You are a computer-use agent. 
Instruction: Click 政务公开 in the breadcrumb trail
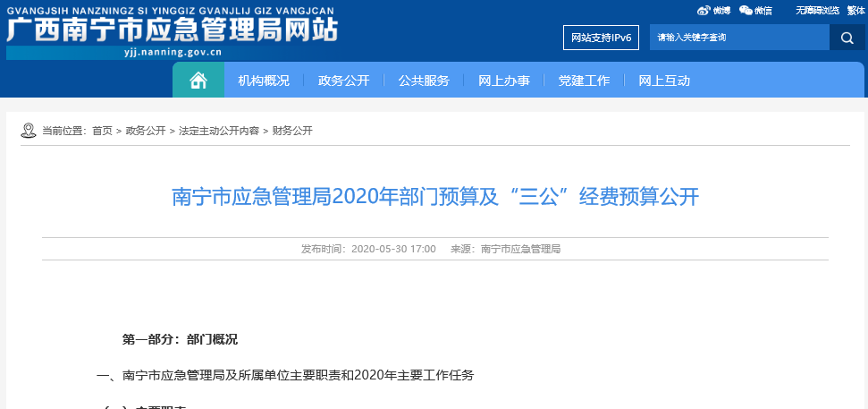146,131
